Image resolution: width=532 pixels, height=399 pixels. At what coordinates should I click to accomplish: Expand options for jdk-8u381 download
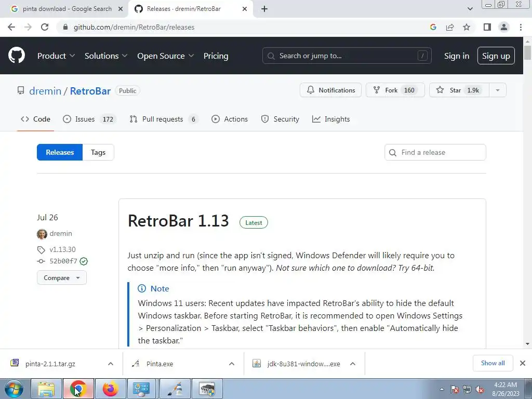point(353,364)
